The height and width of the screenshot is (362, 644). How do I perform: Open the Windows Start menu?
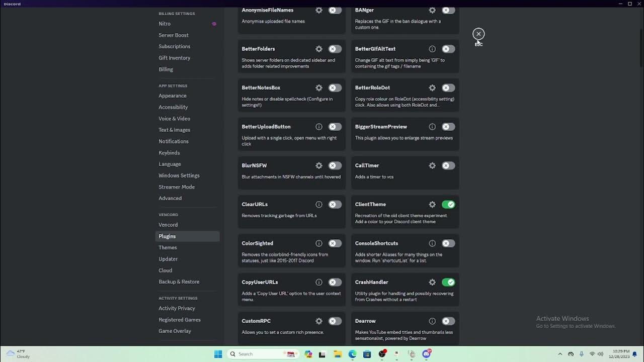218,354
